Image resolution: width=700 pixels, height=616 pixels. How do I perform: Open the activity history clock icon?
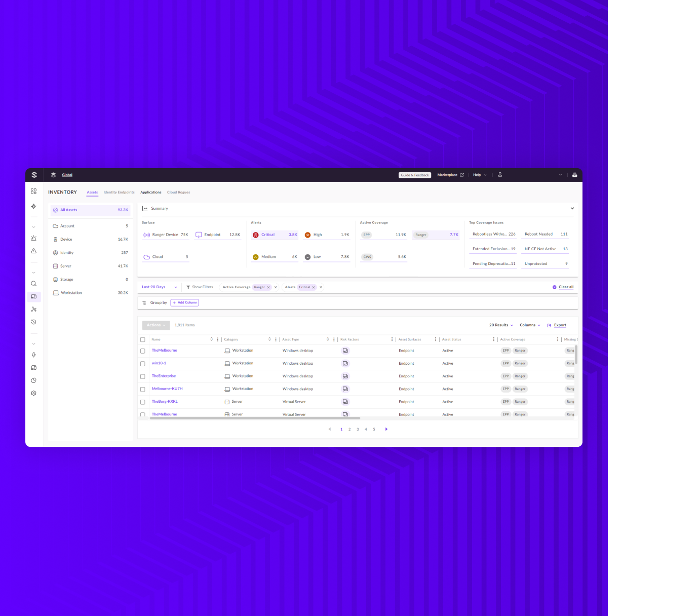click(33, 322)
